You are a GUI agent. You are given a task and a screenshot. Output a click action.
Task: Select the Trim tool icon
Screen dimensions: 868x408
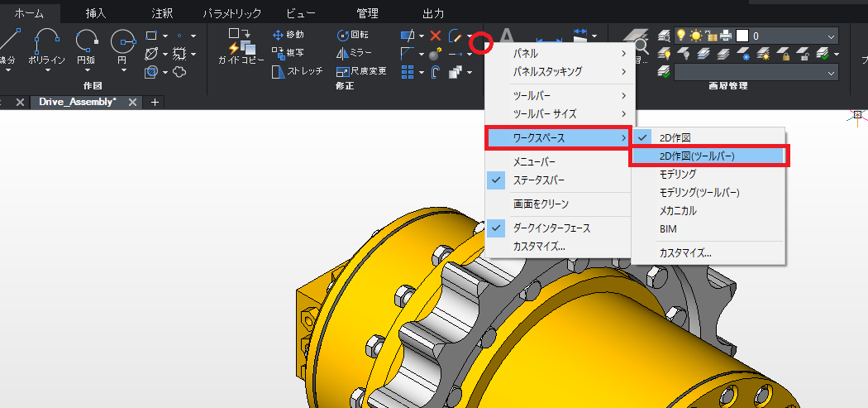(x=408, y=36)
